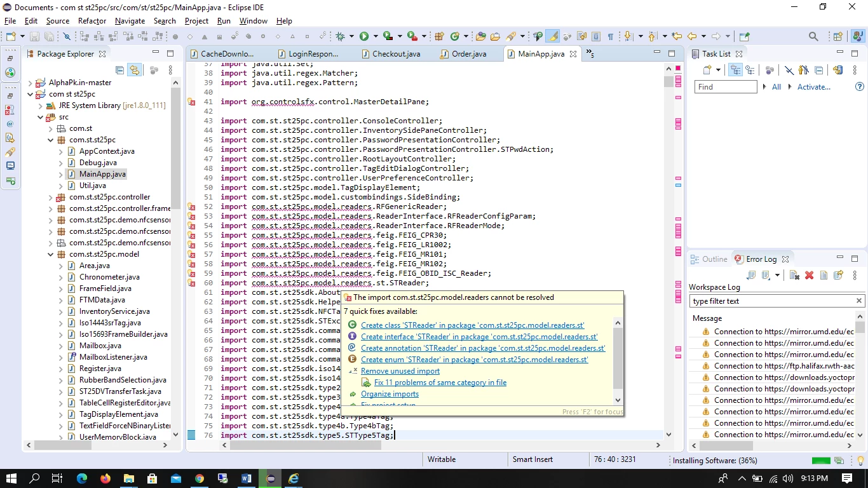Click 'Create class STReader' quick fix
The image size is (868, 488).
(472, 325)
